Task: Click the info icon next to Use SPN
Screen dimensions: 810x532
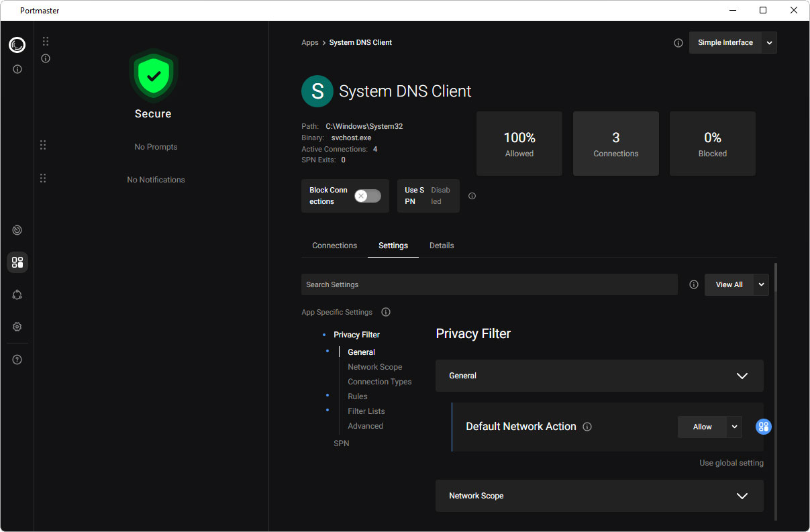Action: click(x=472, y=196)
